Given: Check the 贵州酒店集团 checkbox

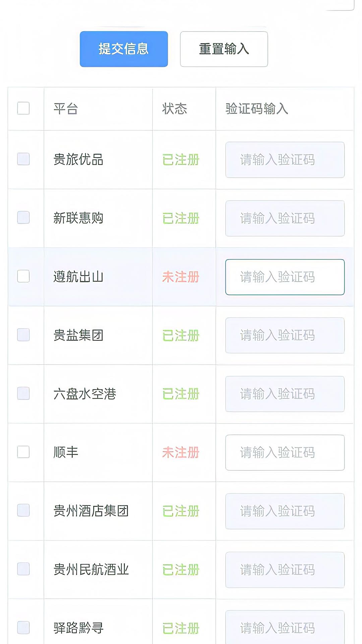Looking at the screenshot, I should click(x=23, y=511).
